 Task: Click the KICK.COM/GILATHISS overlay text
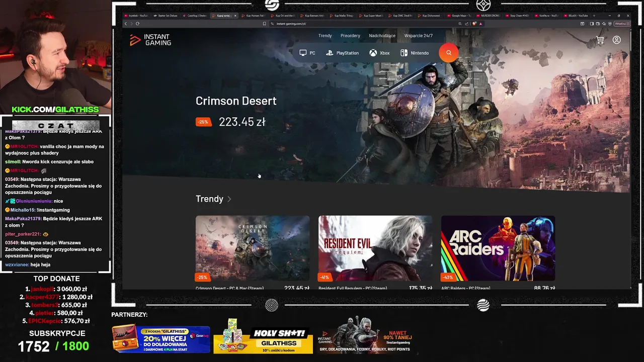pyautogui.click(x=55, y=110)
